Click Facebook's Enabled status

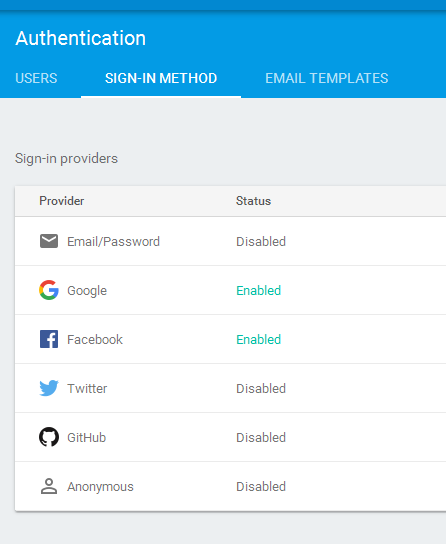point(258,339)
